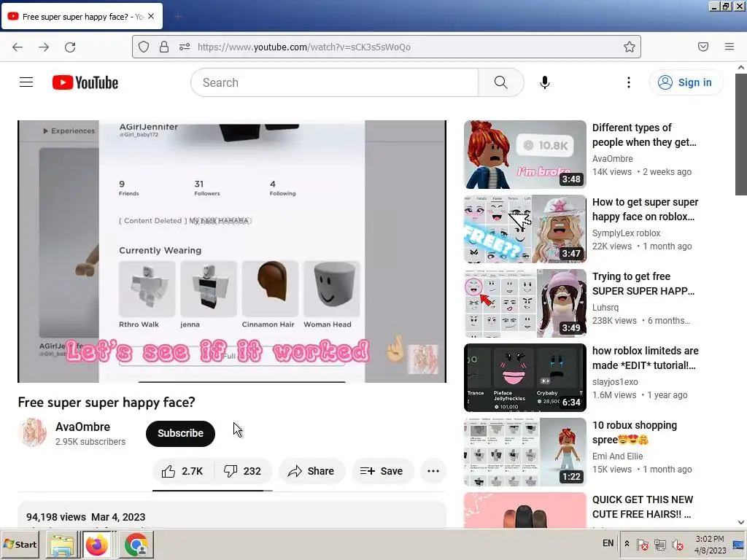Open the site permissions icon in address bar
The height and width of the screenshot is (560, 747).
(185, 47)
